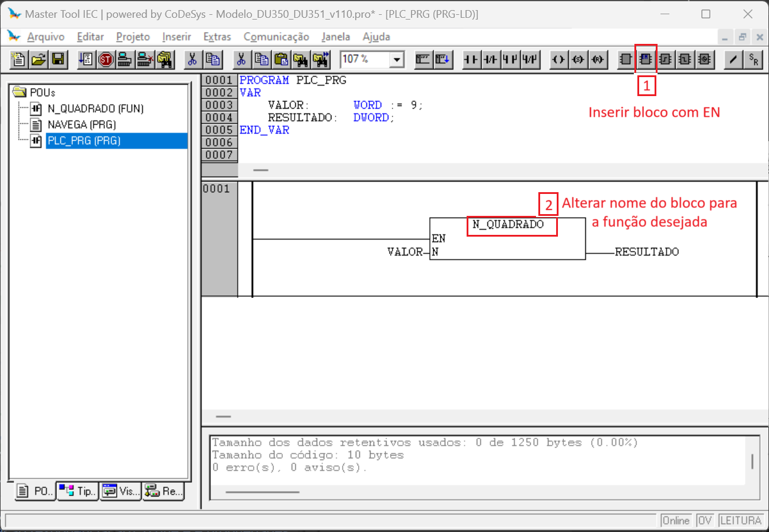Image resolution: width=769 pixels, height=532 pixels.
Task: Insert a Set coil (S)
Action: click(x=578, y=59)
